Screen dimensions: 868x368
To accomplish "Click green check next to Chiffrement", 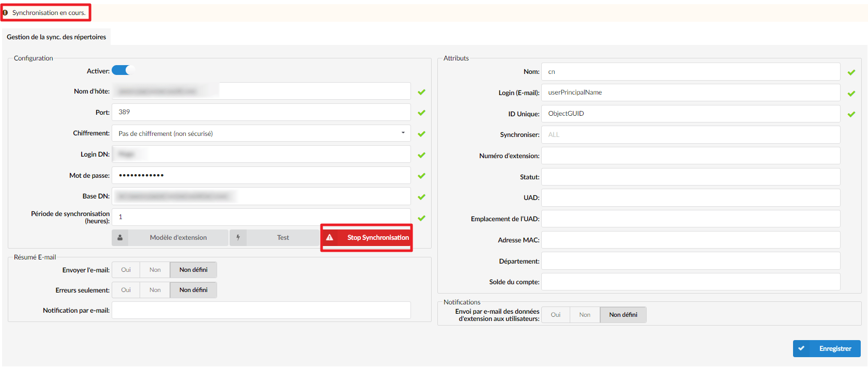I will pos(422,134).
